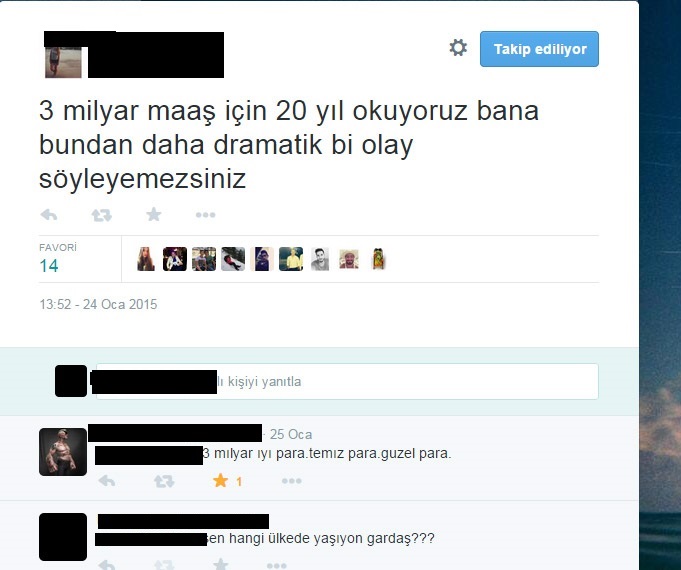
Task: Open tweet author's profile photo
Action: point(63,62)
